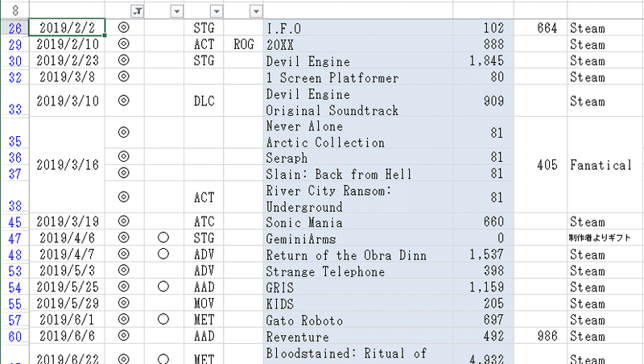Click the single-circle mark in the GRIS row
Viewport: 644px width, 364px height.
(163, 287)
